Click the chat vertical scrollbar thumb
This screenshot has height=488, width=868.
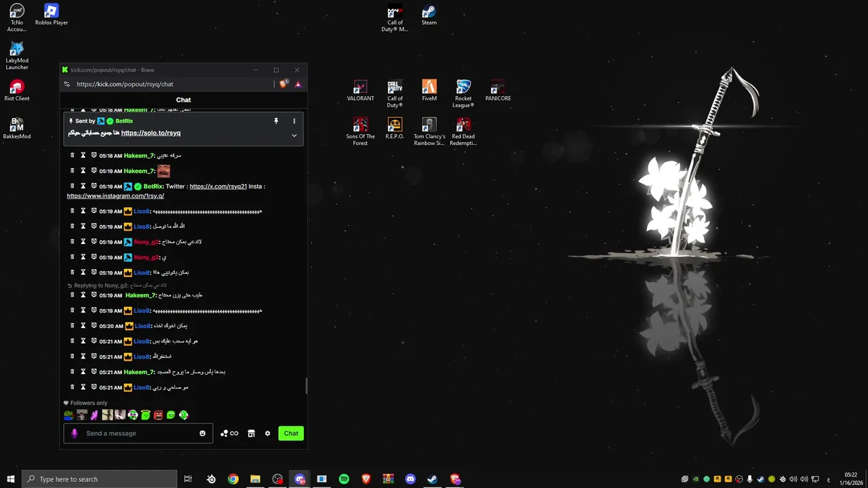click(305, 386)
